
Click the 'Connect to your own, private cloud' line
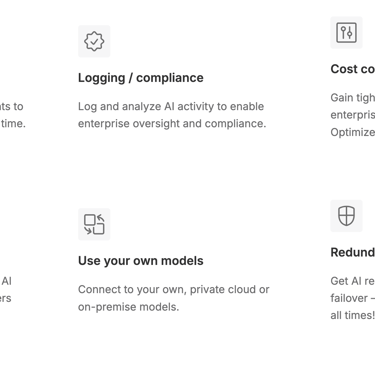(174, 289)
